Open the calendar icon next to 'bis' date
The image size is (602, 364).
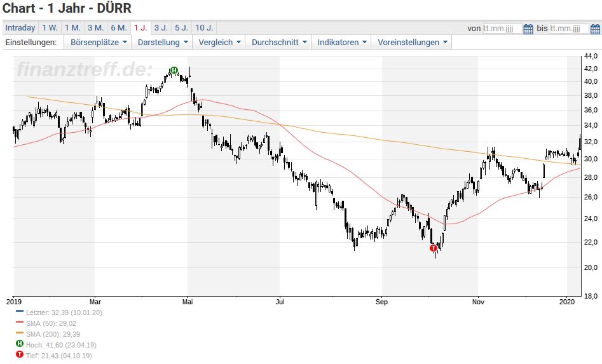tap(595, 29)
